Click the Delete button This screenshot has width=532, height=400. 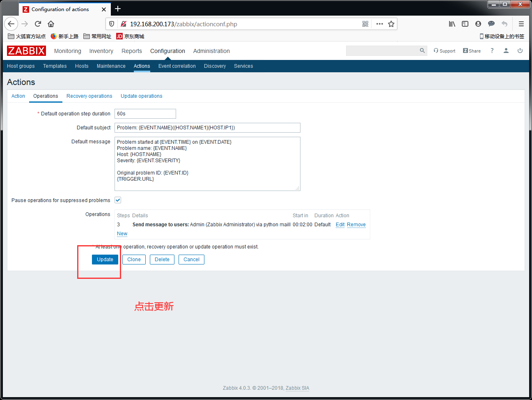pos(162,260)
